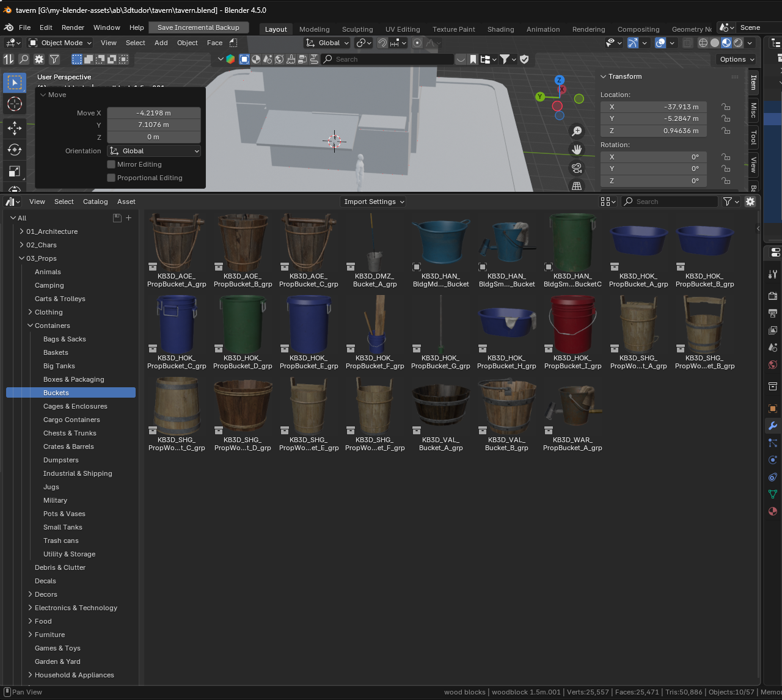Toggle snapping magnet in viewport header
The width and height of the screenshot is (782, 700).
pos(382,43)
